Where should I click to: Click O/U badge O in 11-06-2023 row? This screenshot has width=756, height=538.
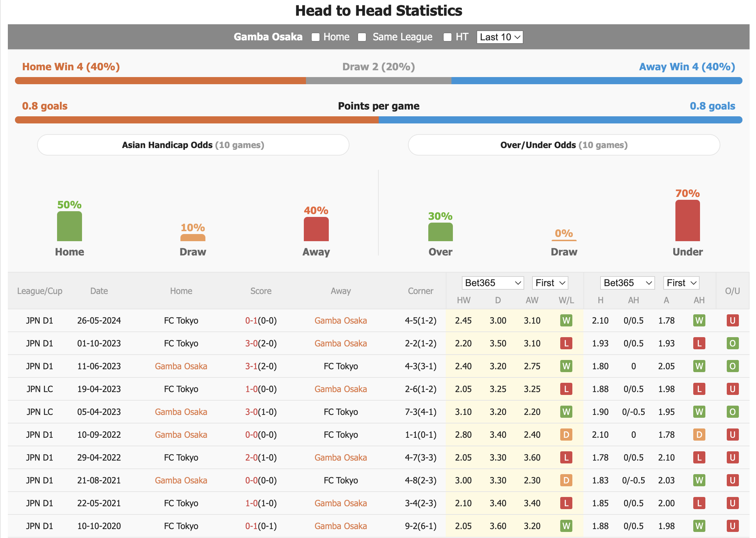point(732,366)
